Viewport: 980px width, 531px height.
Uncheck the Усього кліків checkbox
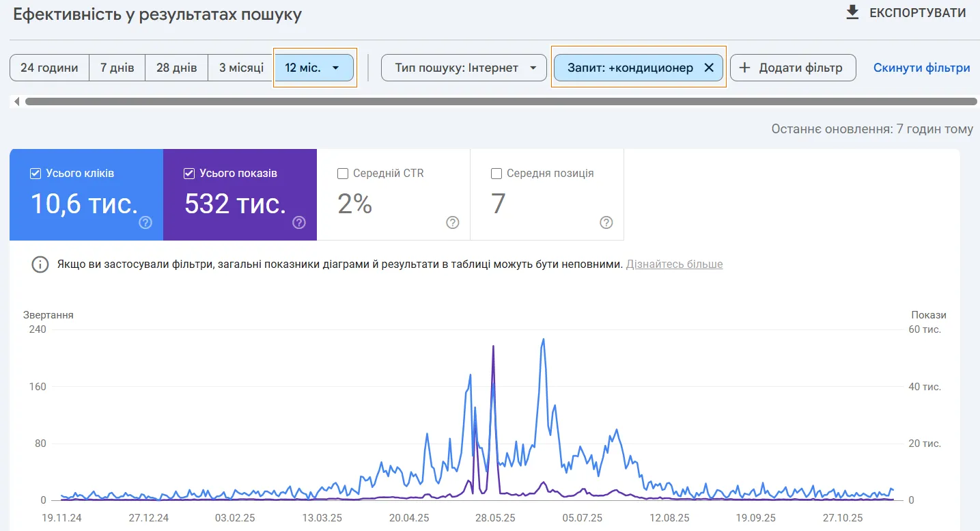(36, 174)
